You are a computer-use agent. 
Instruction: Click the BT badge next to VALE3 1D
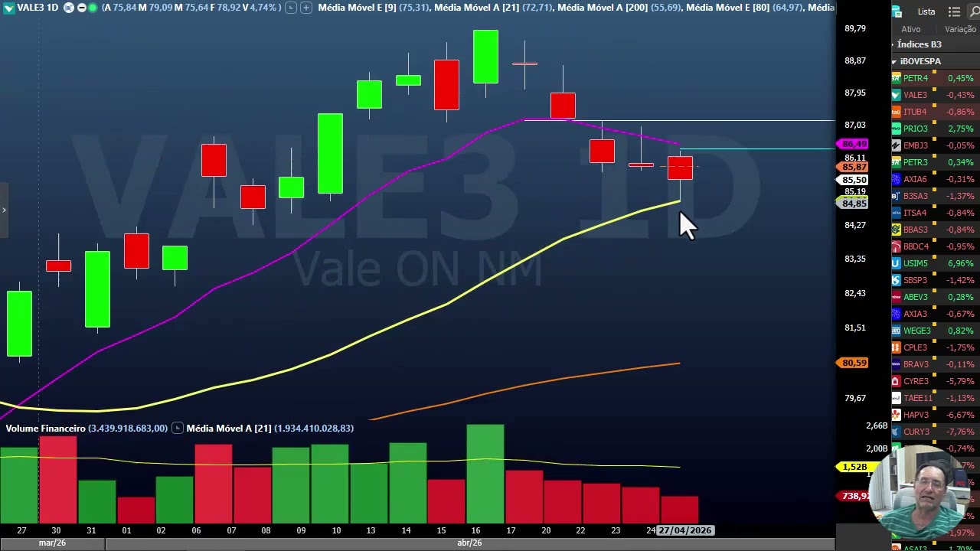[x=67, y=8]
